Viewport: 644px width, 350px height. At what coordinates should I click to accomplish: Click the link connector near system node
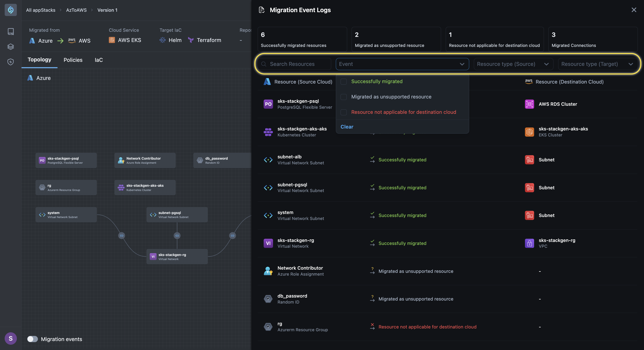click(122, 235)
